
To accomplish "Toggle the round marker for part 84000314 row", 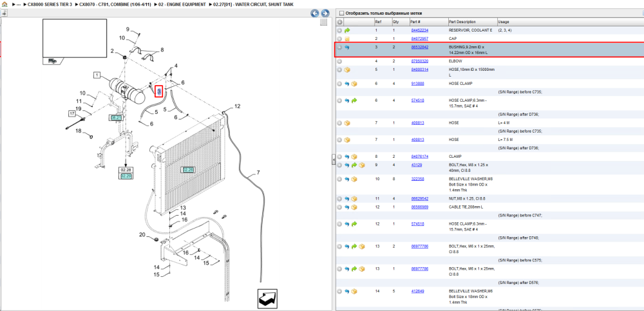I will (339, 70).
